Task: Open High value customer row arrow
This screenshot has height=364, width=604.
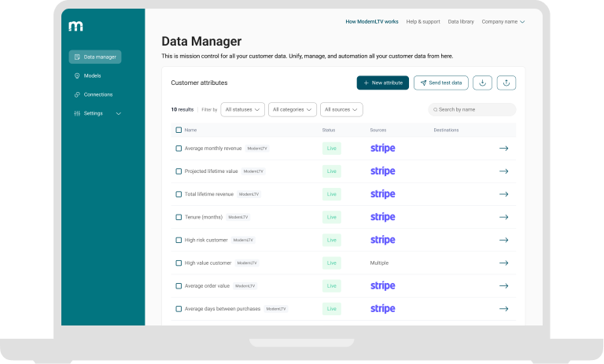Action: pyautogui.click(x=504, y=263)
